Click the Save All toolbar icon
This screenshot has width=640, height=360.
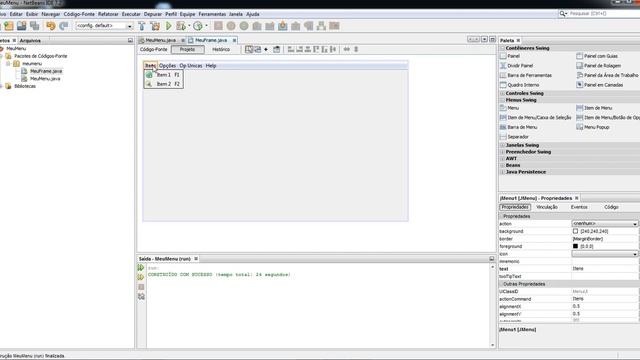(35, 26)
